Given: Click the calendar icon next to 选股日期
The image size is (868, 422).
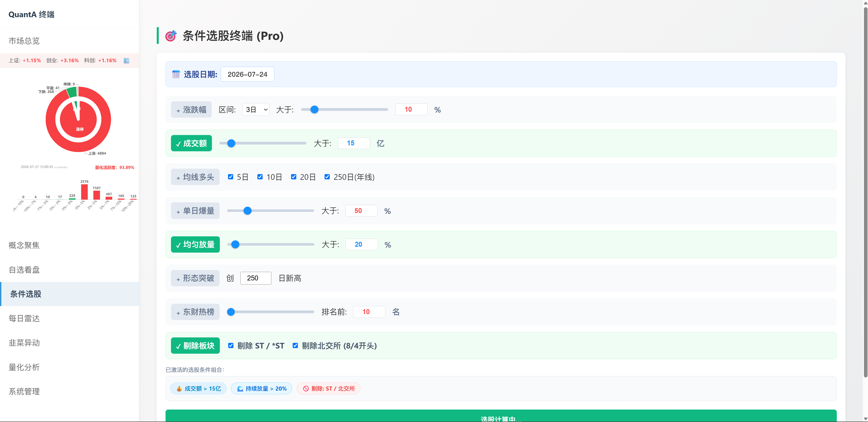Looking at the screenshot, I should point(176,74).
